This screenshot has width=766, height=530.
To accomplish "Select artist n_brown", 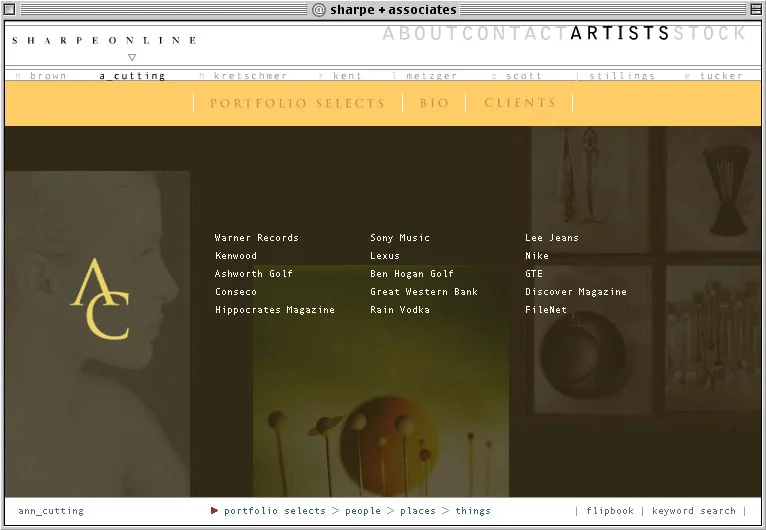I will (x=41, y=76).
